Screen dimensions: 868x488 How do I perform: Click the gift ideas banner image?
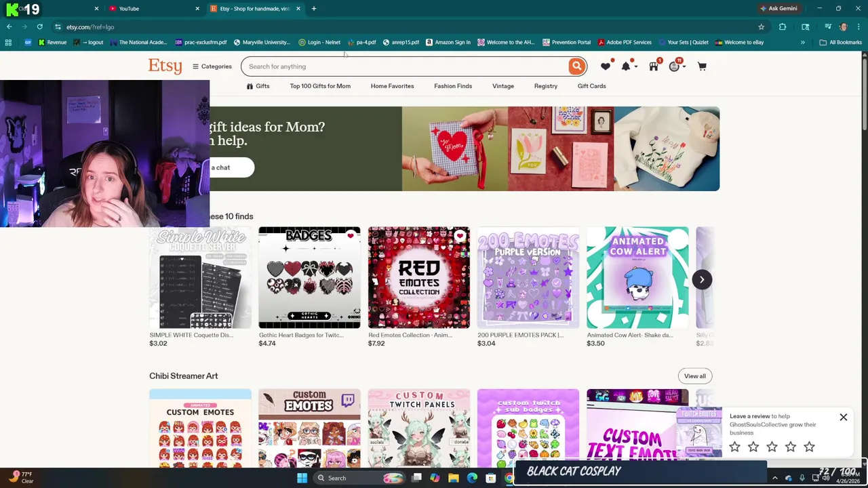pyautogui.click(x=561, y=148)
